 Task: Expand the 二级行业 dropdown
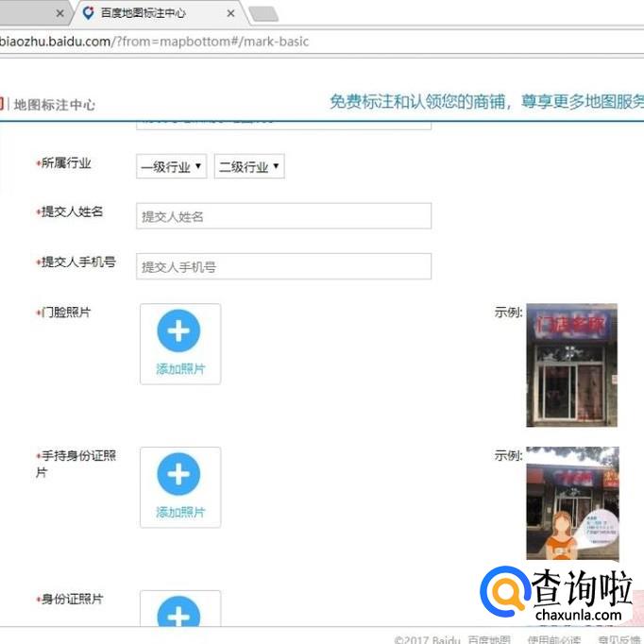(x=249, y=167)
